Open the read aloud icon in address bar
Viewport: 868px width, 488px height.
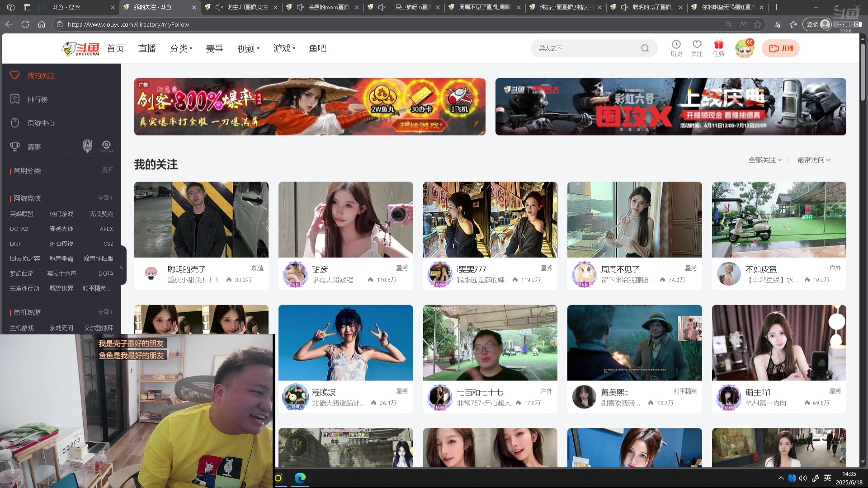tap(743, 24)
